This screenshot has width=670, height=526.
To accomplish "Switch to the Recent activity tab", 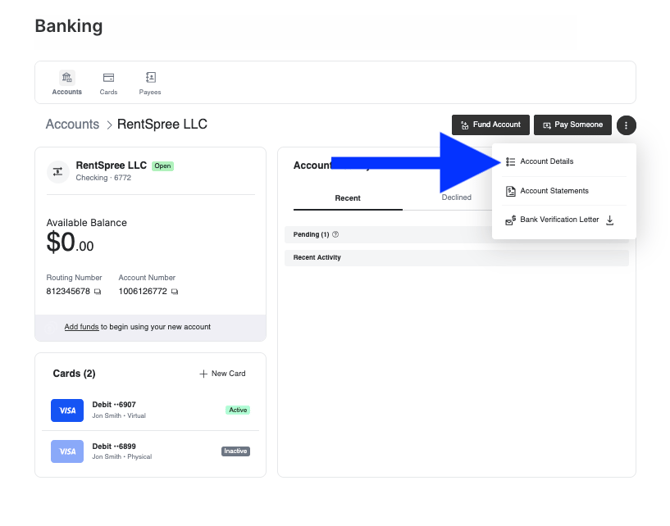I will 348,198.
